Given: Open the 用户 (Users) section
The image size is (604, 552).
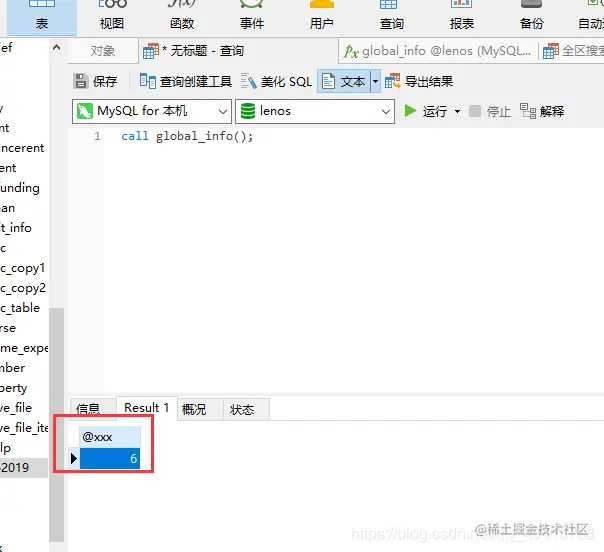Looking at the screenshot, I should click(322, 17).
